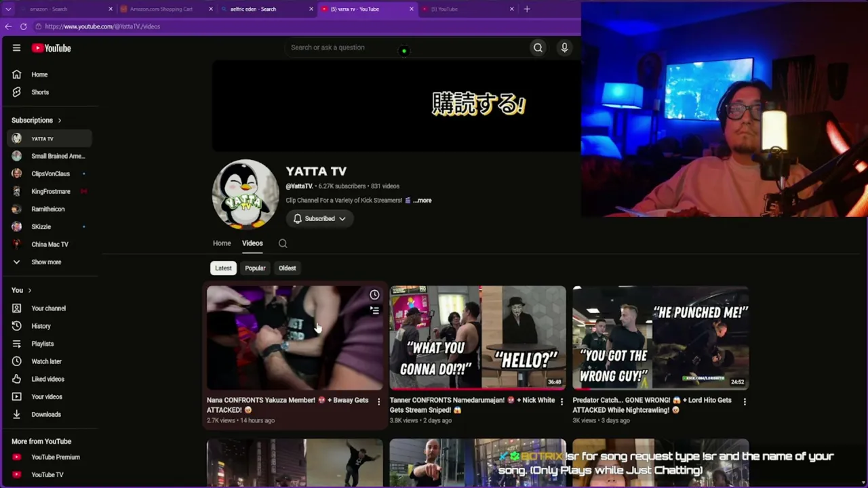Open ClipsVonClaus subscription
Image resolution: width=868 pixels, height=488 pixels.
49,174
